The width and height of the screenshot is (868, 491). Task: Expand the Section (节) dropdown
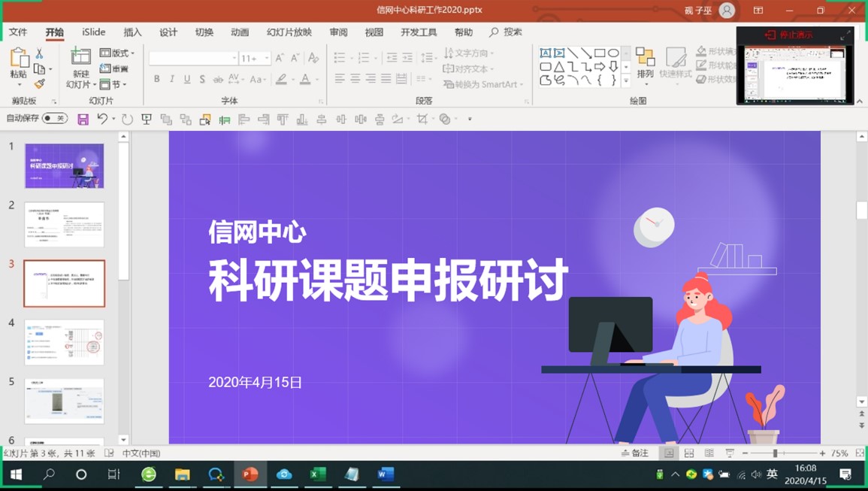[x=114, y=84]
